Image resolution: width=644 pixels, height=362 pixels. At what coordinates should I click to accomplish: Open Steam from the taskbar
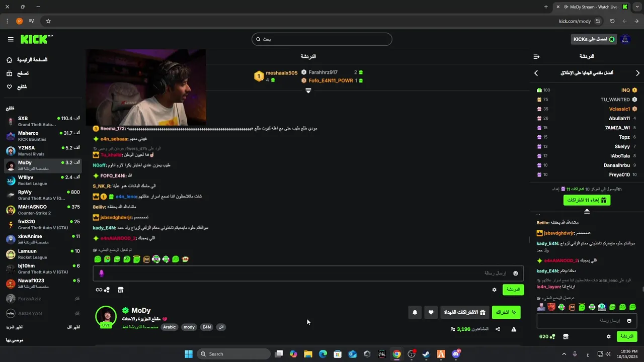click(426, 354)
